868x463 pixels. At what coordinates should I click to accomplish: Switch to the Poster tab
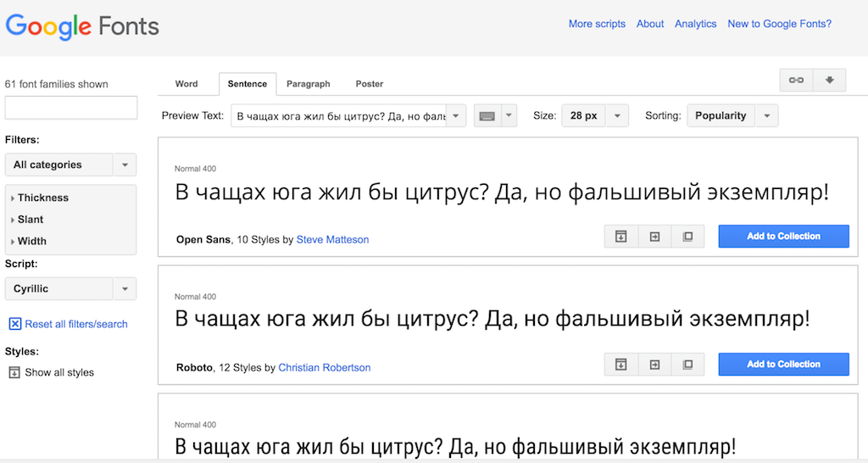(x=369, y=84)
